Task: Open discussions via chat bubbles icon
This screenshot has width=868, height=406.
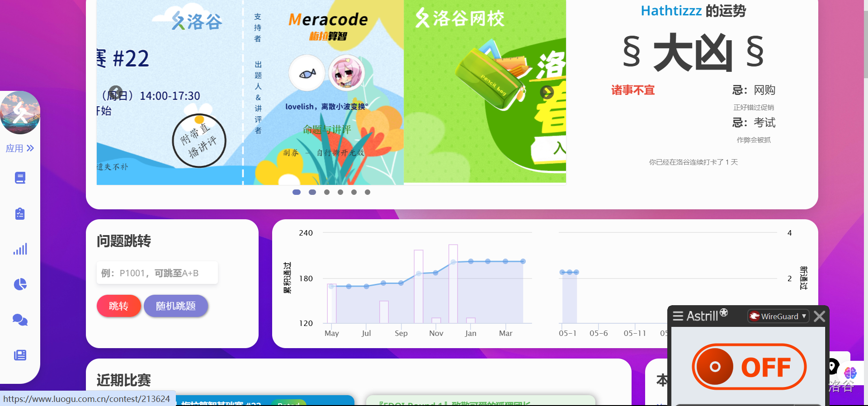Action: pos(20,320)
